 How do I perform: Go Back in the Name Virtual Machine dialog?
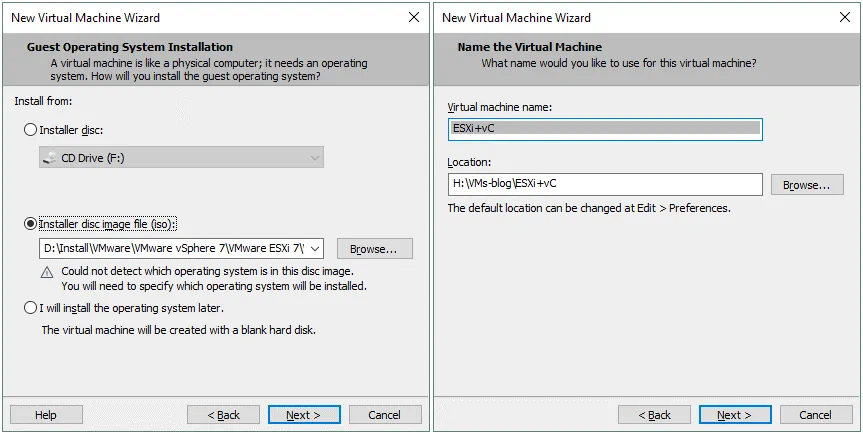[654, 415]
